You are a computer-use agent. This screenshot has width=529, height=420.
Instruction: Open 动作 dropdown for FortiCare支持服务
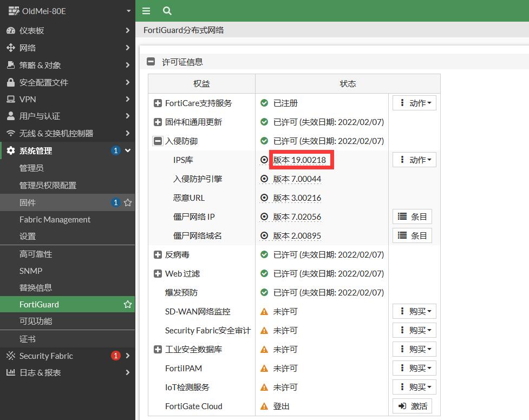(414, 103)
